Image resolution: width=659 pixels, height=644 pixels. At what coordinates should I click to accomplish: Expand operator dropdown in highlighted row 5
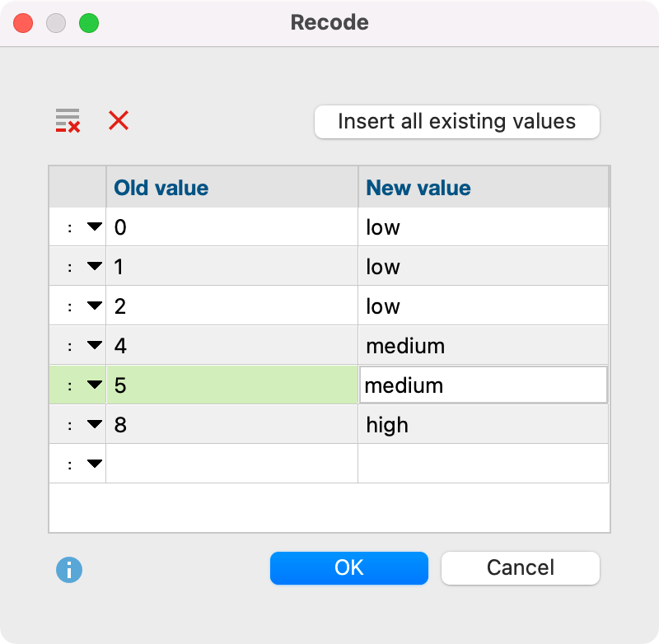95,385
